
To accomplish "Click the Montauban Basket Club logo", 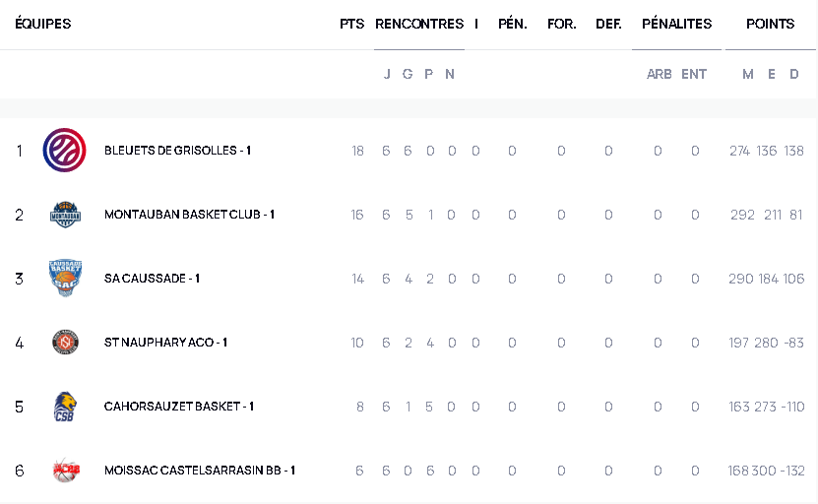I will [65, 215].
